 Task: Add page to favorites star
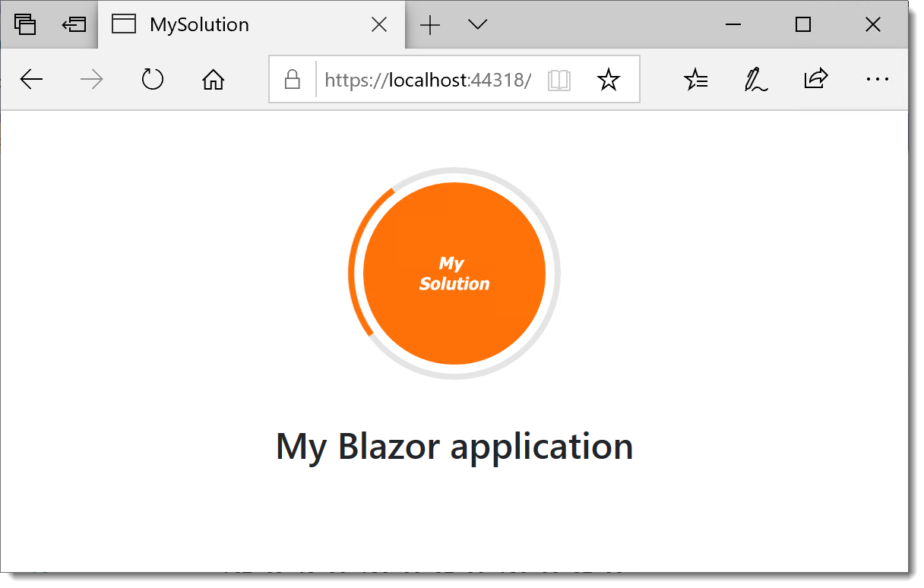(608, 80)
